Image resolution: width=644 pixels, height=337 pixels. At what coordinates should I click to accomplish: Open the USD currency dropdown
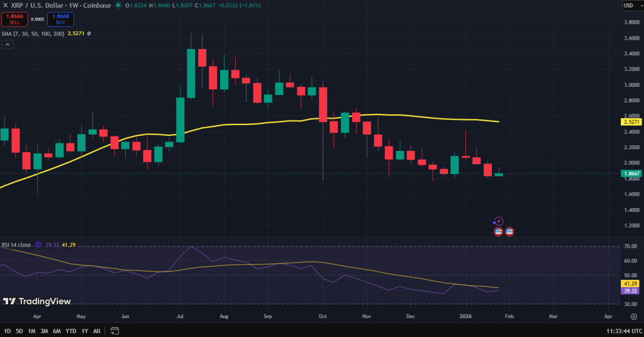click(x=633, y=5)
